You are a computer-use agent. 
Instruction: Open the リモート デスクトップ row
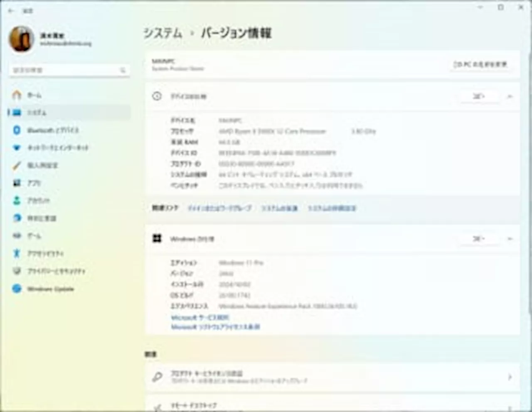[x=332, y=405]
